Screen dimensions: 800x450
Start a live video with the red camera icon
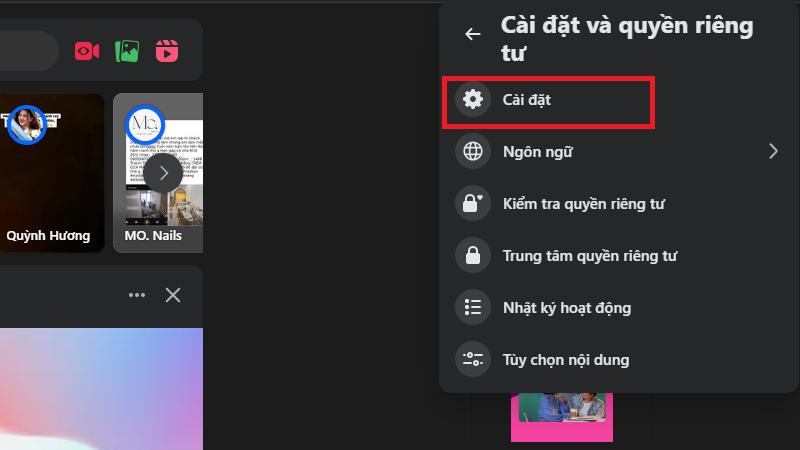[87, 50]
